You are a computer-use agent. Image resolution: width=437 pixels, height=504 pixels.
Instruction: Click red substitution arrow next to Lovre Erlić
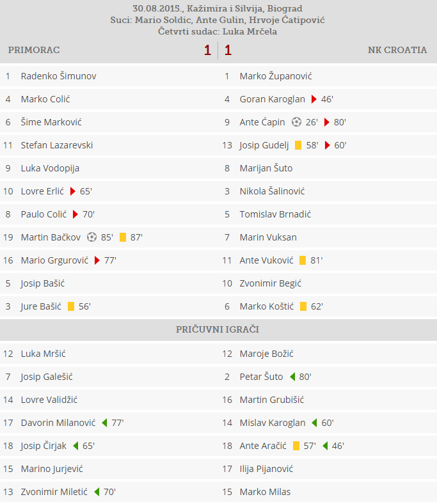tap(73, 191)
